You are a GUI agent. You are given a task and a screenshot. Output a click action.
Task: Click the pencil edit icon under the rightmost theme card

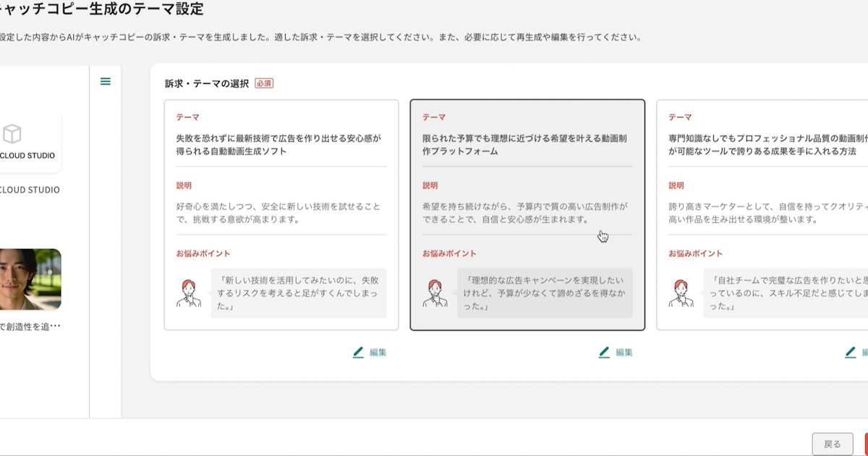849,352
